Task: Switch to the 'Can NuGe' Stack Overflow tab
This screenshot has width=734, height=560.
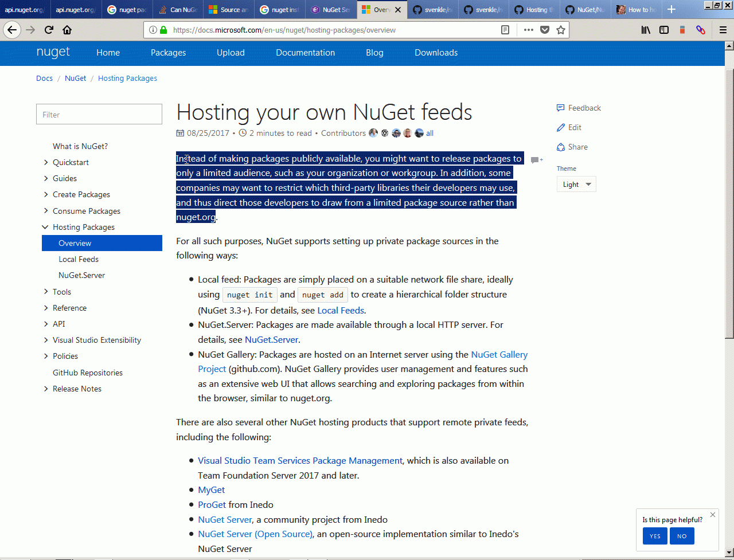Action: pyautogui.click(x=178, y=10)
